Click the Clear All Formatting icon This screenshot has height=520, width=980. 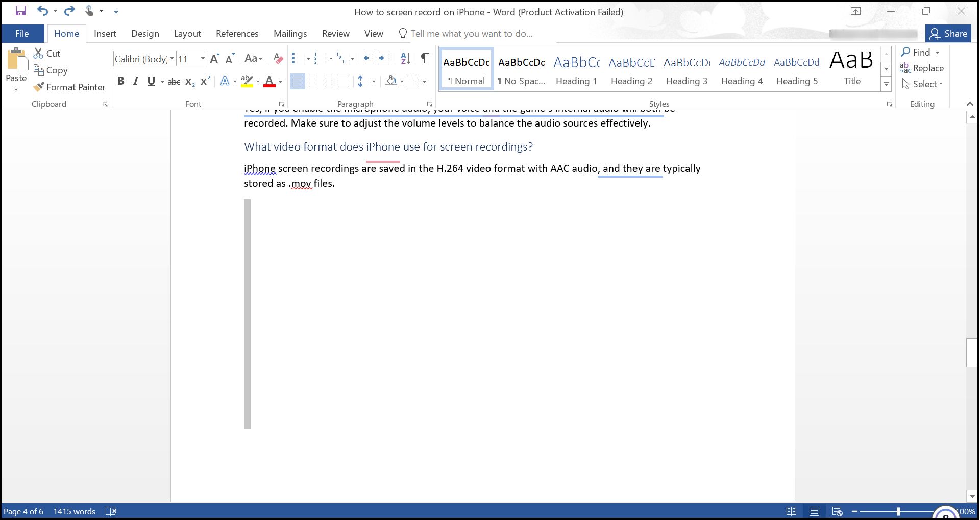pos(278,59)
